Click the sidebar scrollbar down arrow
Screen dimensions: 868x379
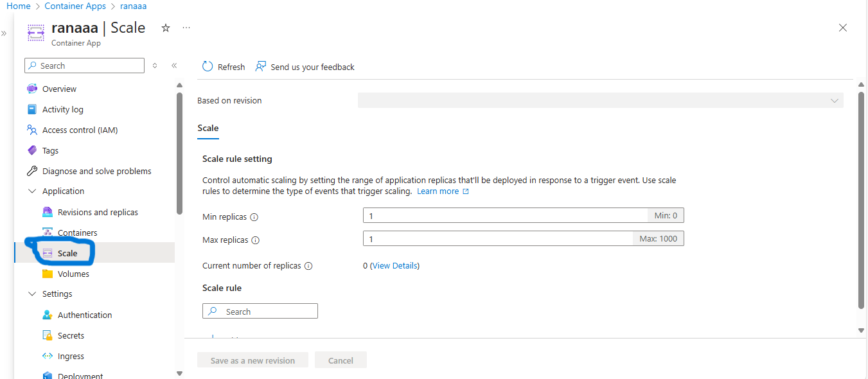point(179,373)
